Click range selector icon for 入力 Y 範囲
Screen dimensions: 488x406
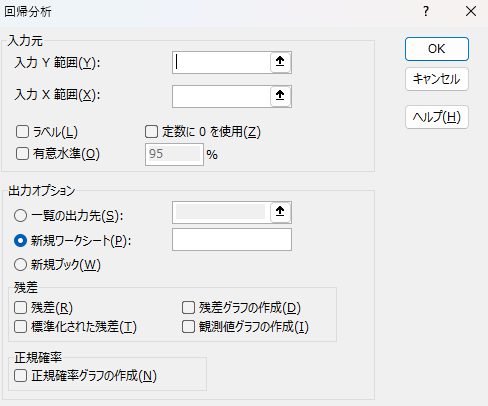280,62
